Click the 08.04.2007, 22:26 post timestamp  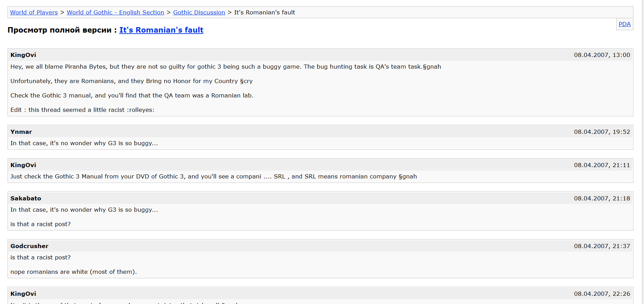602,294
